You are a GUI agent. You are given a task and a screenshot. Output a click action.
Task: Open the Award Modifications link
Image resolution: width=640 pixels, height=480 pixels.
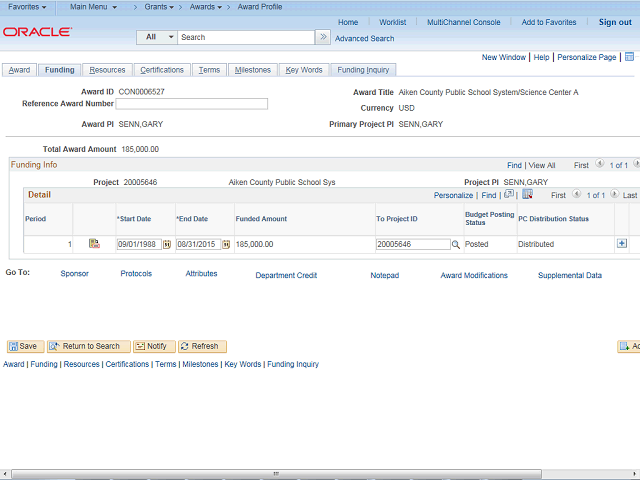[474, 276]
